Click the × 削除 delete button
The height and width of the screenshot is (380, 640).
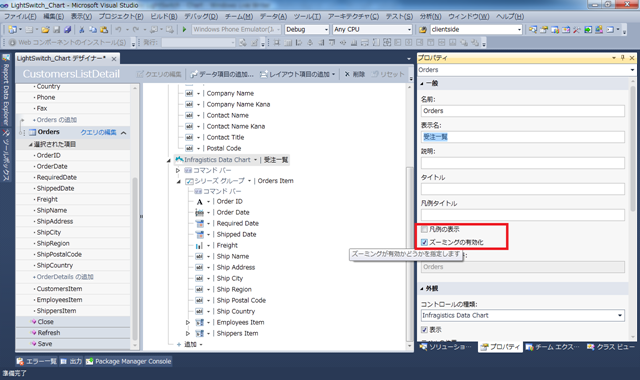(x=354, y=74)
